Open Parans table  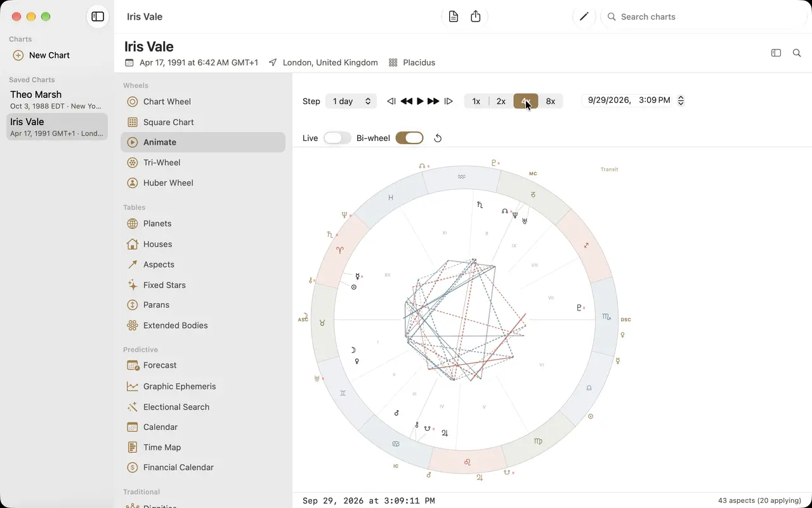tap(203, 305)
